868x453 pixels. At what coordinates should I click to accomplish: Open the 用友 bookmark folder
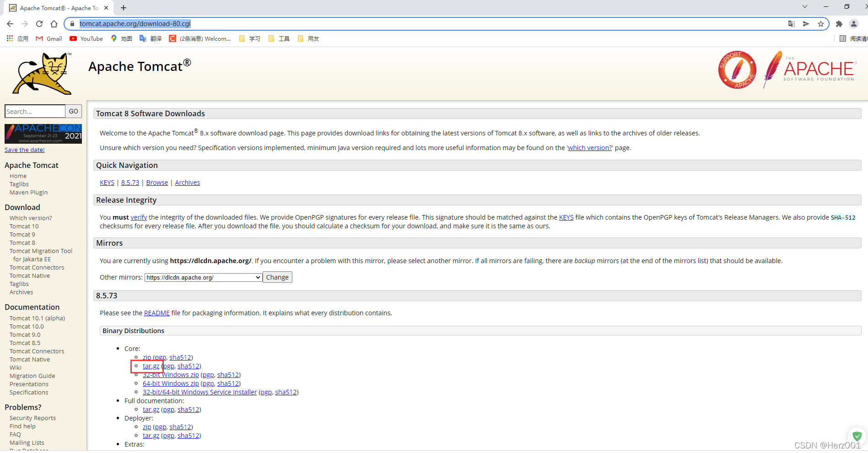(x=308, y=38)
